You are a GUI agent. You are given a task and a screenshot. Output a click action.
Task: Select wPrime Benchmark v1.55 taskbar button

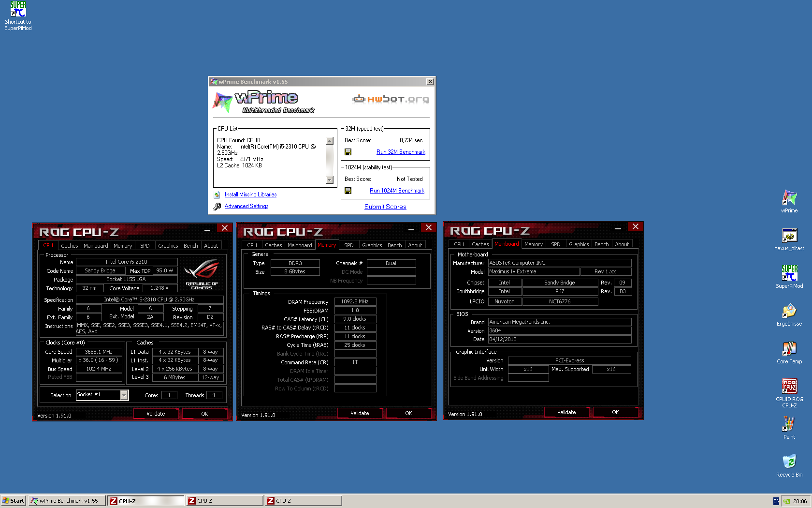[x=67, y=501]
